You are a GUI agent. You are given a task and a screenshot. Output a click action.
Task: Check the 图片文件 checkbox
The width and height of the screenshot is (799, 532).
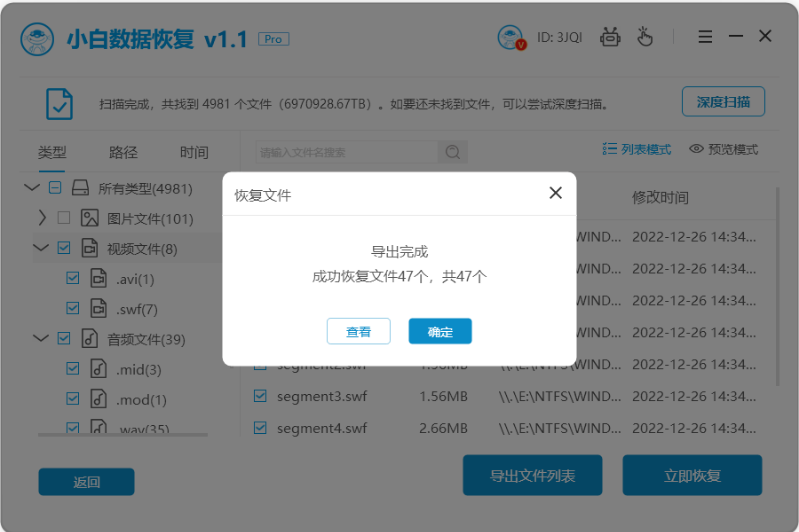(64, 218)
